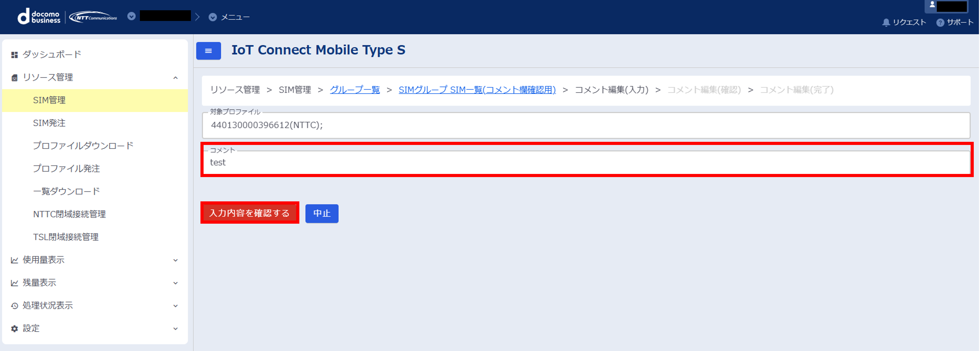The image size is (980, 351).
Task: Follow the グループ一覧 breadcrumb link
Action: (x=354, y=90)
